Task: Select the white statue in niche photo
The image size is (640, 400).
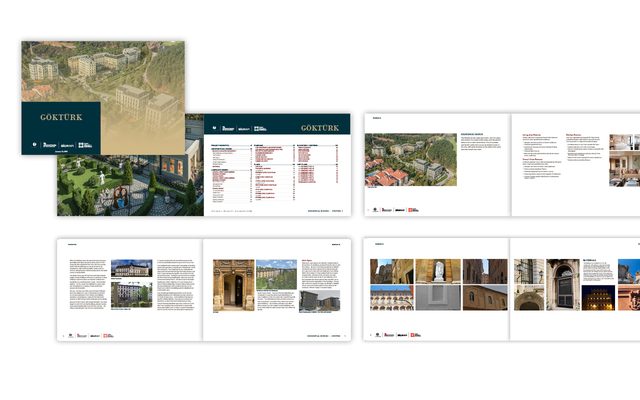Action: click(438, 271)
